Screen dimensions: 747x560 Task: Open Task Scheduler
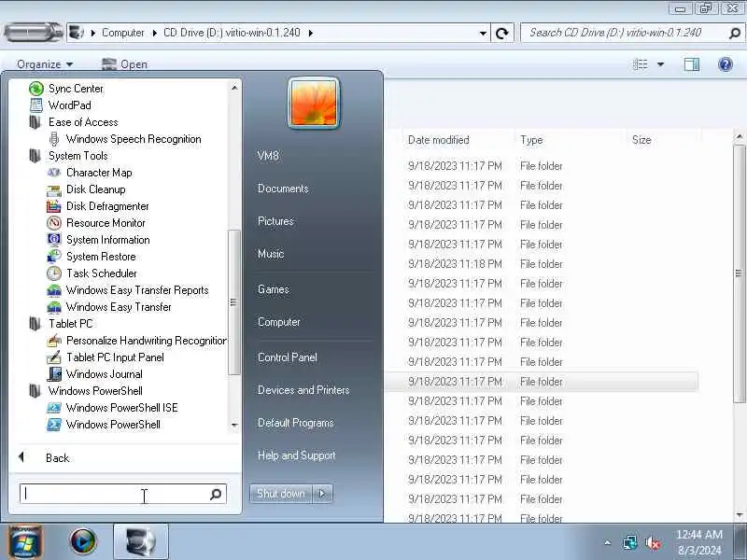click(x=92, y=273)
